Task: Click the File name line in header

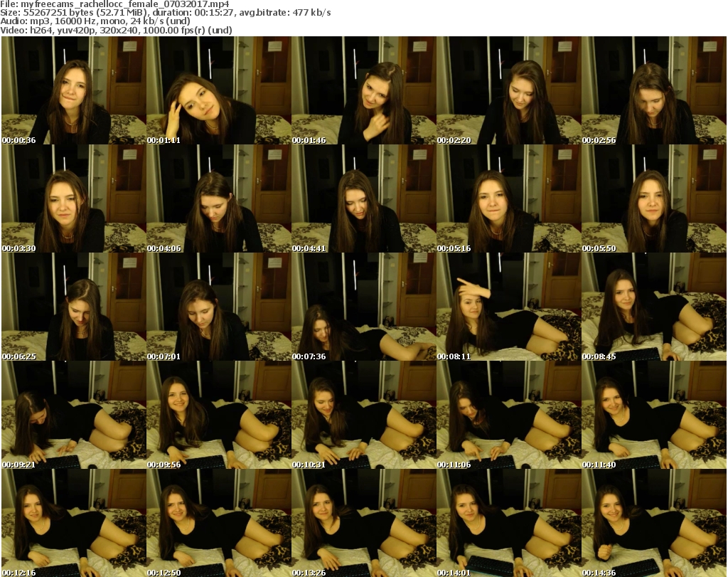Action: click(114, 4)
